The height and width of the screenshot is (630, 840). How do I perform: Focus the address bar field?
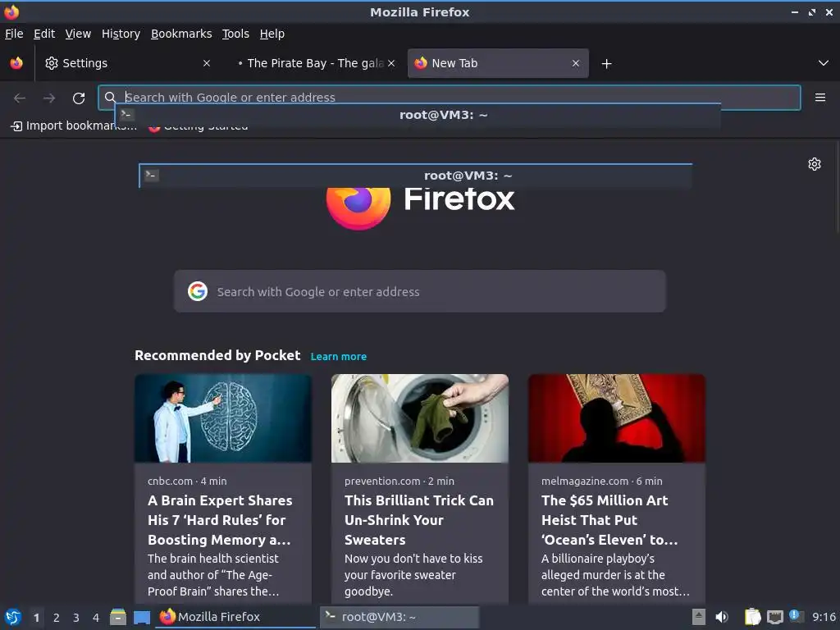pyautogui.click(x=450, y=98)
